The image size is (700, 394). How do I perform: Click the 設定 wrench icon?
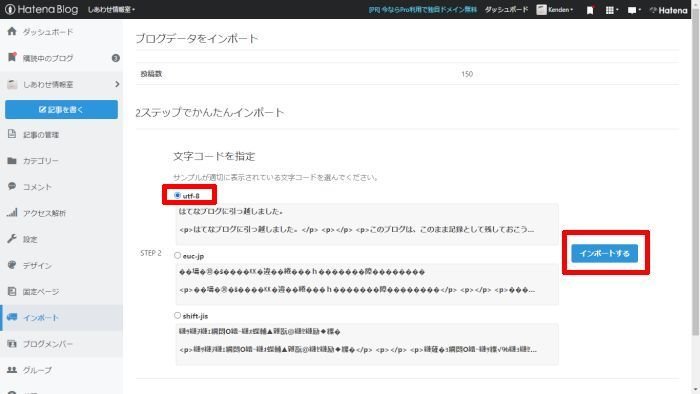pos(12,239)
